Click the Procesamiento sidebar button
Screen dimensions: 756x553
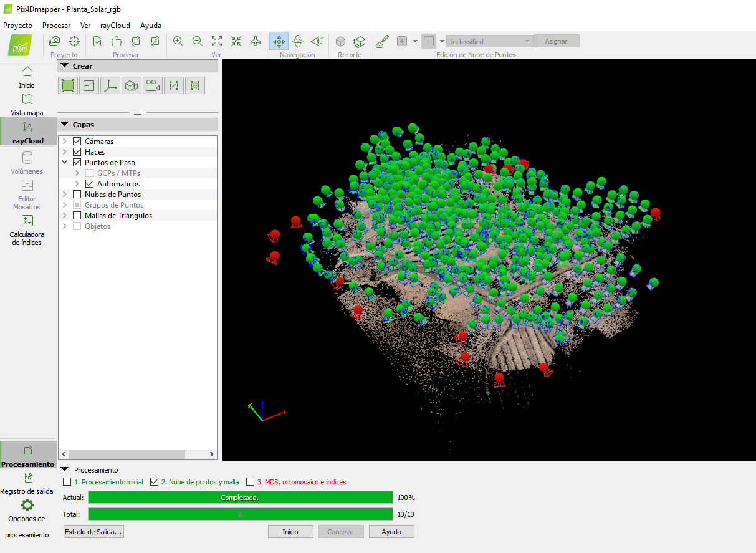coord(28,455)
